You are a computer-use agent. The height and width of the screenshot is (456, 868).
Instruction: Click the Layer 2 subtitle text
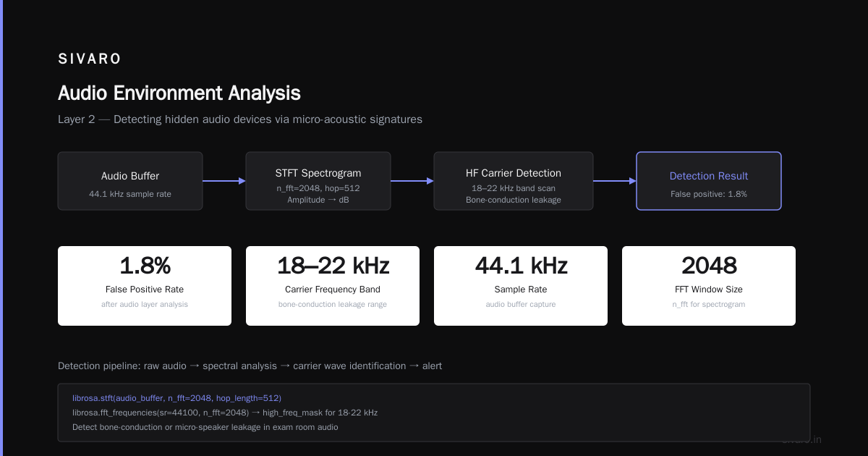(x=240, y=119)
